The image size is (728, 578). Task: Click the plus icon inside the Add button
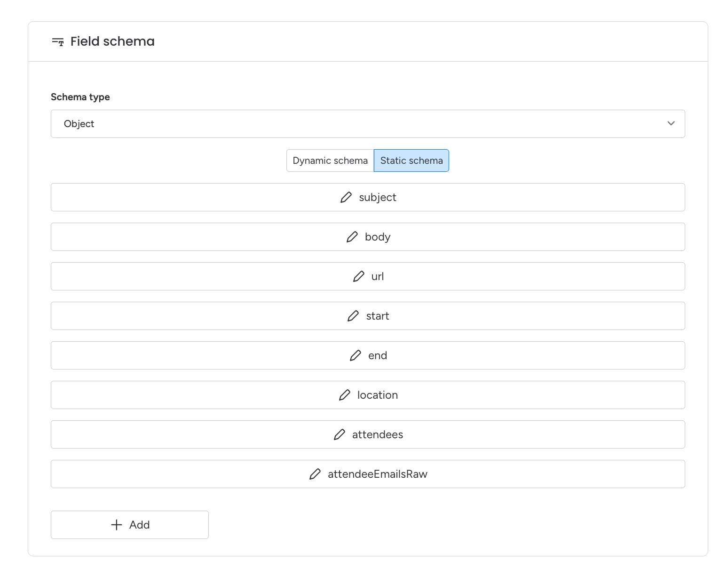pyautogui.click(x=116, y=524)
